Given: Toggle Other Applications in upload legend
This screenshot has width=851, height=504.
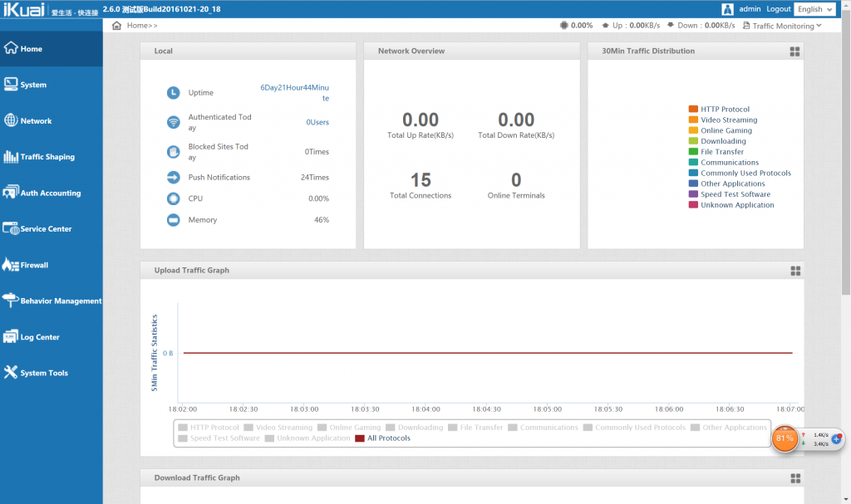Looking at the screenshot, I should click(x=729, y=428).
